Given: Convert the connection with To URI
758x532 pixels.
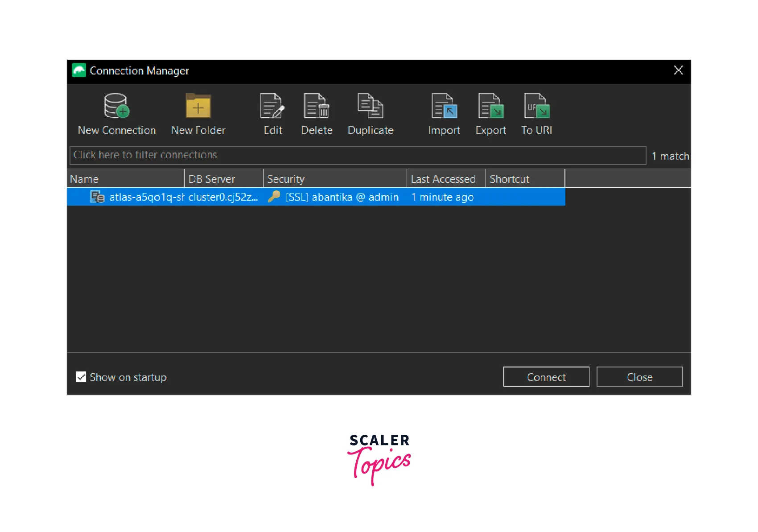Looking at the screenshot, I should [536, 106].
